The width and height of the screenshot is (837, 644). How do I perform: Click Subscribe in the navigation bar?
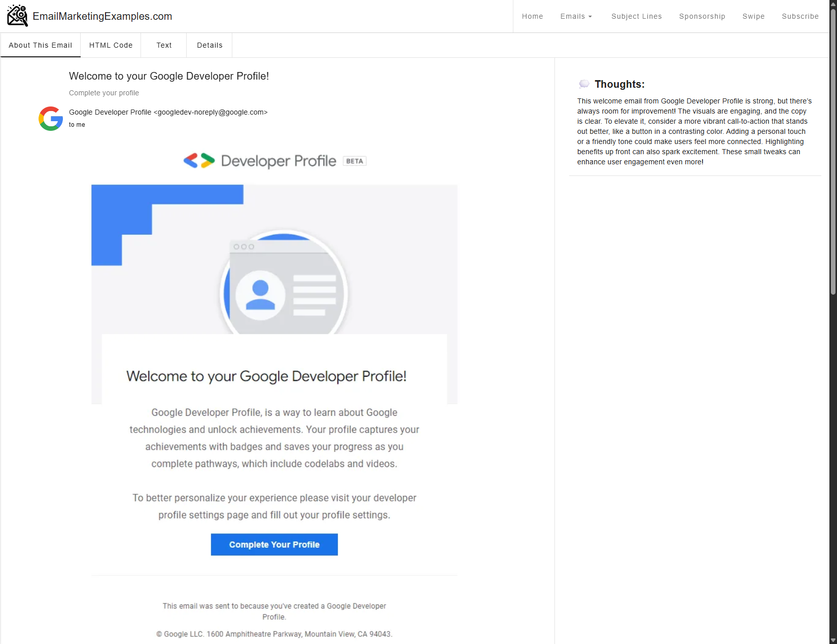800,16
